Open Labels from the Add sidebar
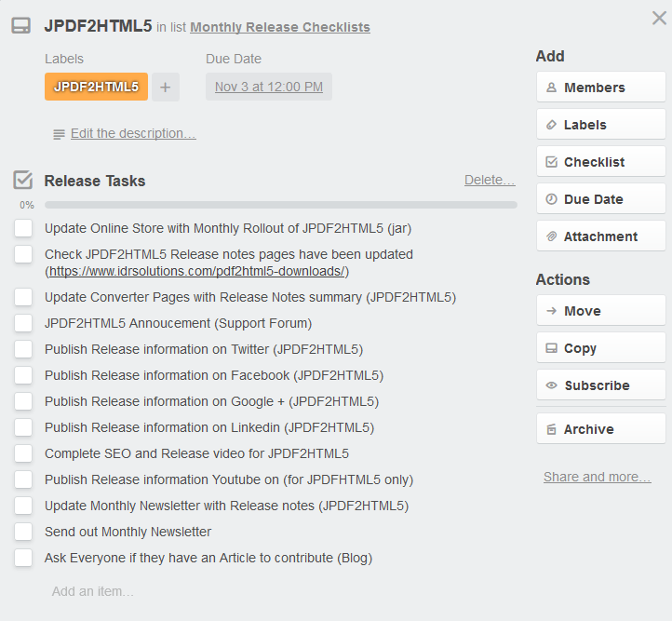This screenshot has width=672, height=621. [601, 125]
